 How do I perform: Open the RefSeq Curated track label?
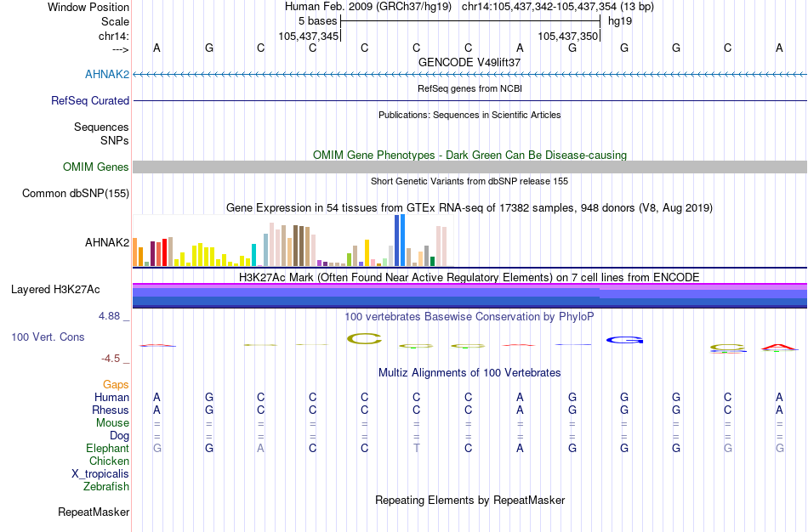(x=90, y=100)
